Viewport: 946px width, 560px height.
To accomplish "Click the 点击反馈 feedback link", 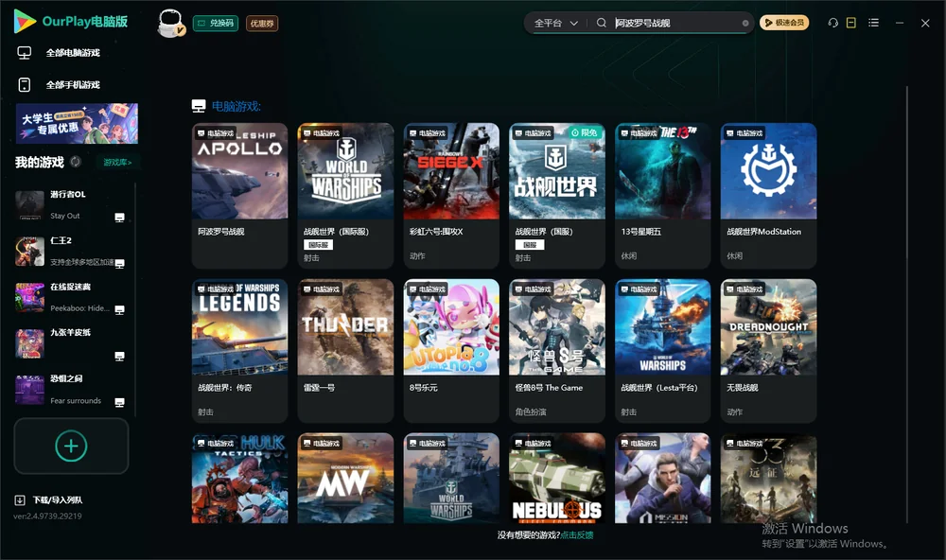I will pyautogui.click(x=577, y=534).
